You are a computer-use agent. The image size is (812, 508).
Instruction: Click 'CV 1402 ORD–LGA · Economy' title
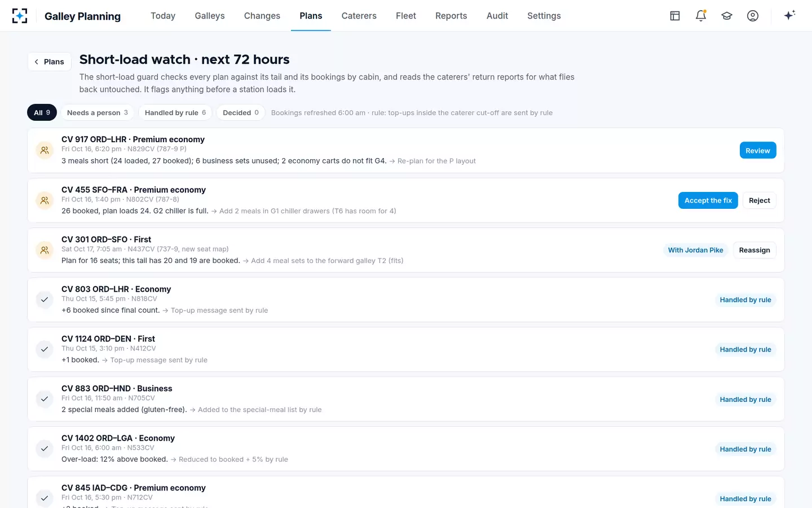(118, 438)
